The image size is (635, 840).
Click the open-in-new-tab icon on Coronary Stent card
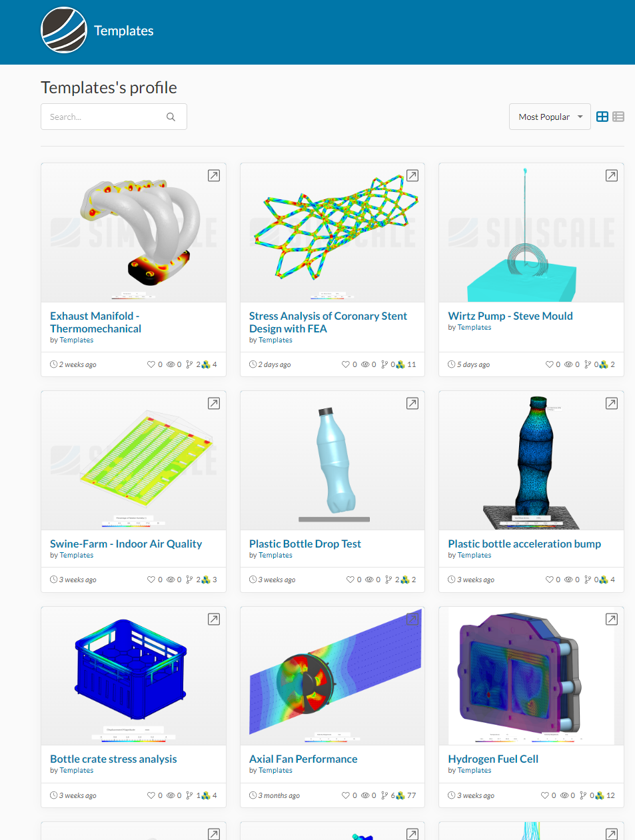pos(412,176)
